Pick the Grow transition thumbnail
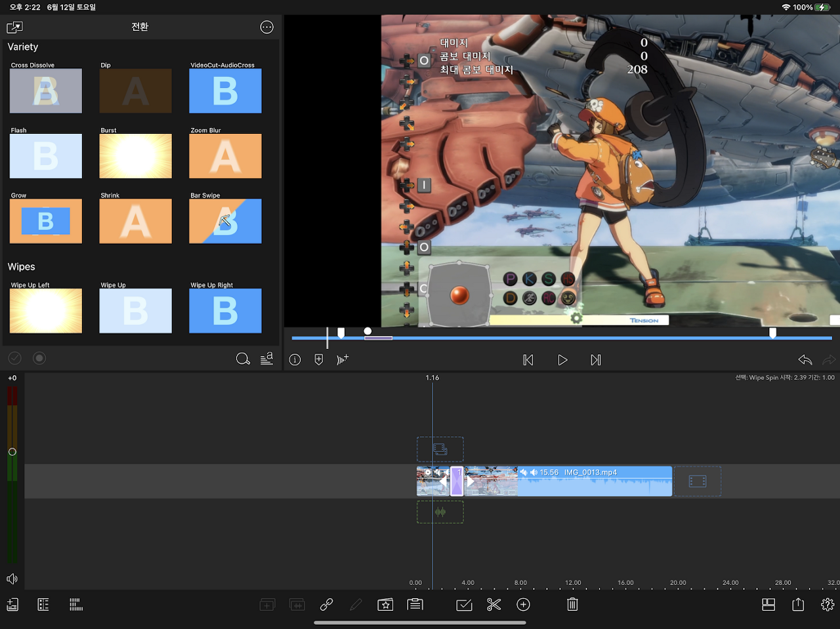 pyautogui.click(x=46, y=221)
